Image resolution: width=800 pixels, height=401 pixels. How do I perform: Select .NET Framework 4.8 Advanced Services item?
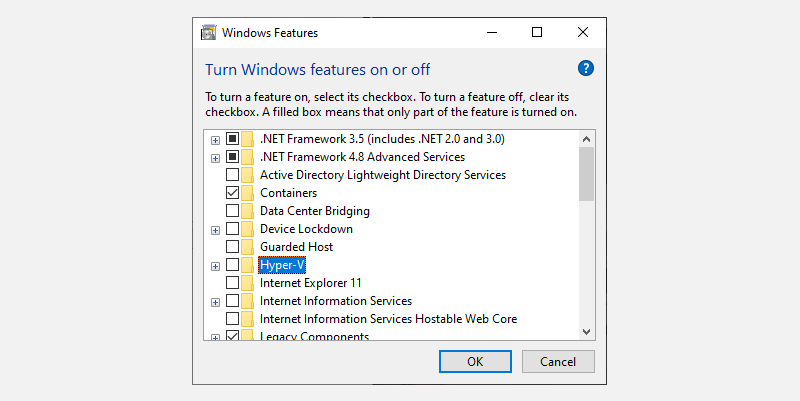(x=362, y=157)
